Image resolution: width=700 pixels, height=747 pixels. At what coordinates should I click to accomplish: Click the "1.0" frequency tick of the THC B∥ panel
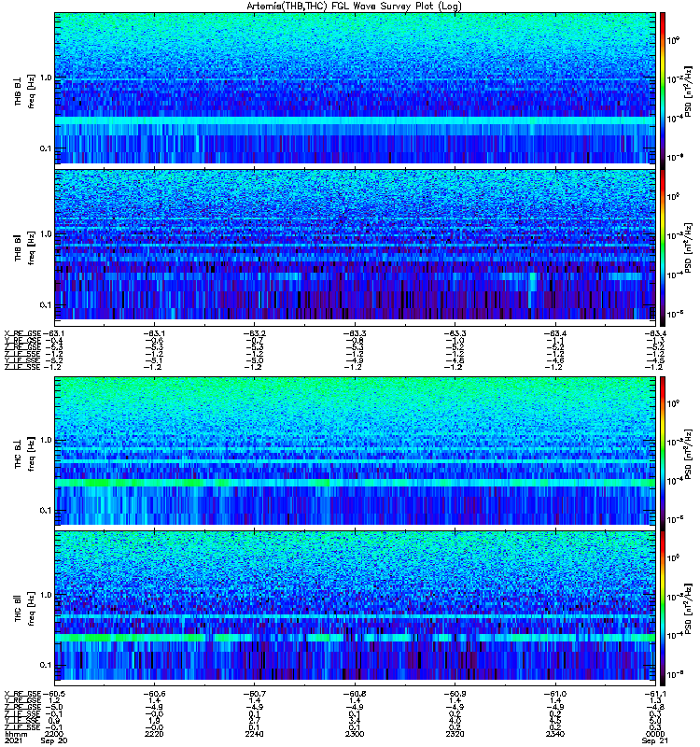coord(46,595)
